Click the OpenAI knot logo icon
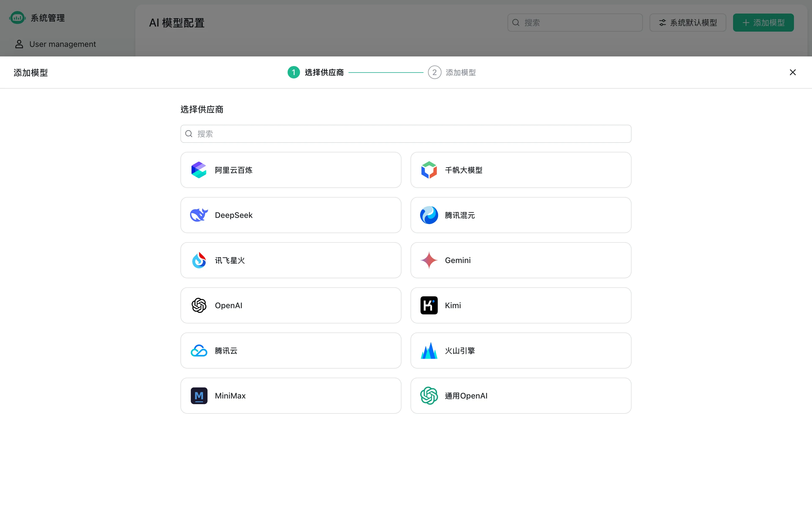Viewport: 812px width, 508px height. [199, 305]
